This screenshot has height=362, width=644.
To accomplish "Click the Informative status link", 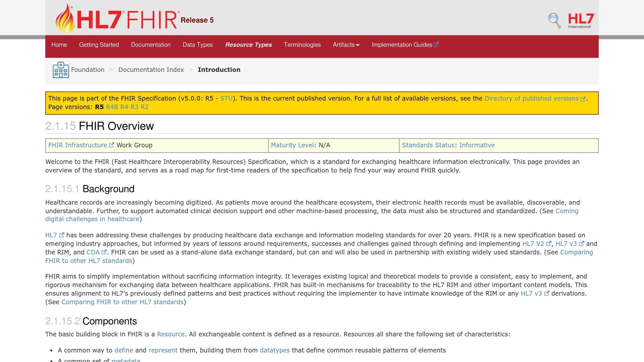I will point(477,145).
